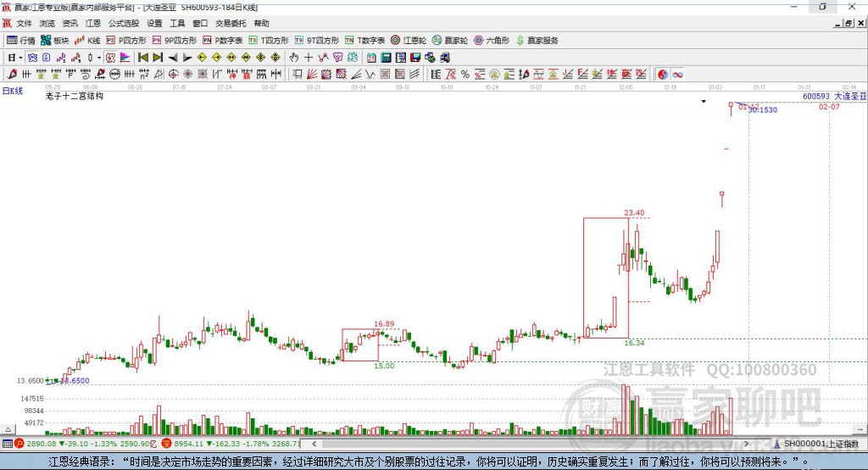Open the 工具 menu

(177, 23)
